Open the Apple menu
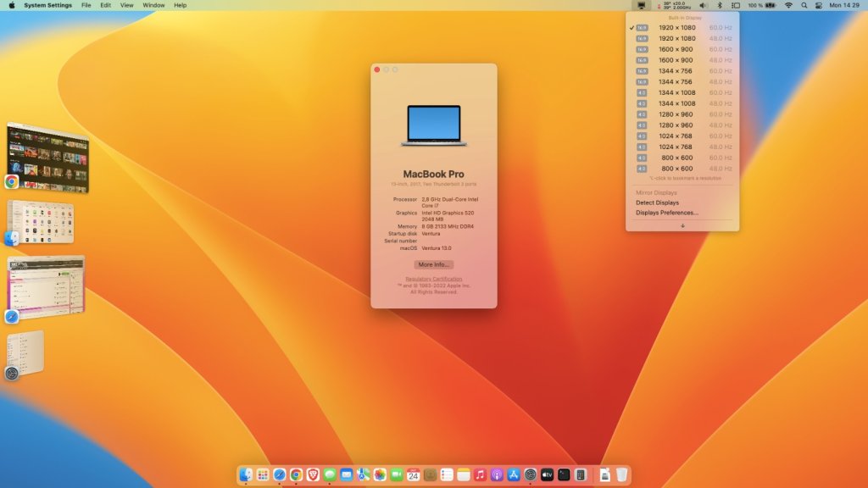868x488 pixels. point(12,6)
